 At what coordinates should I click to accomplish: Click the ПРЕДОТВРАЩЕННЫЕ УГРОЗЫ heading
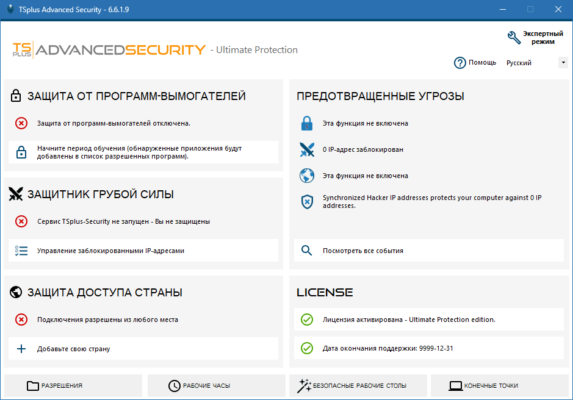(380, 96)
